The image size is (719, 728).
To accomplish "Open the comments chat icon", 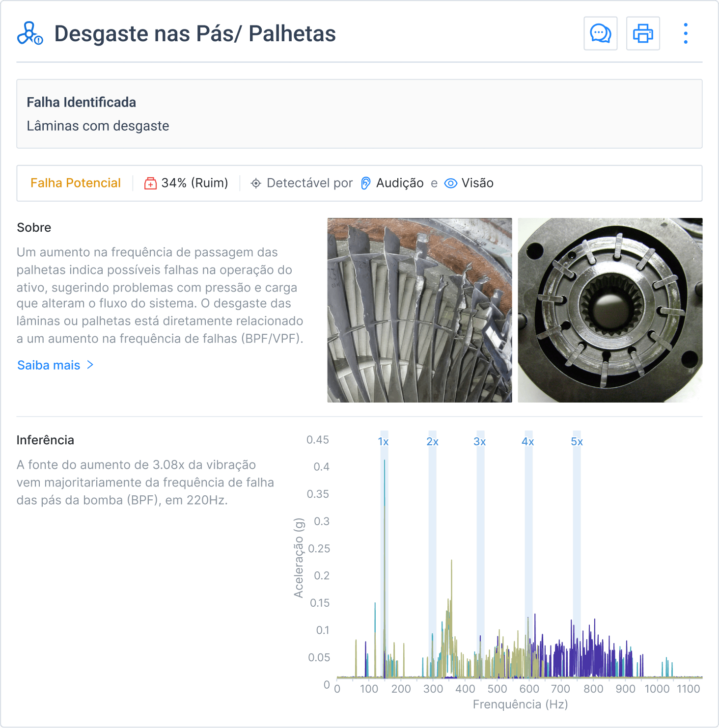I will pyautogui.click(x=600, y=33).
